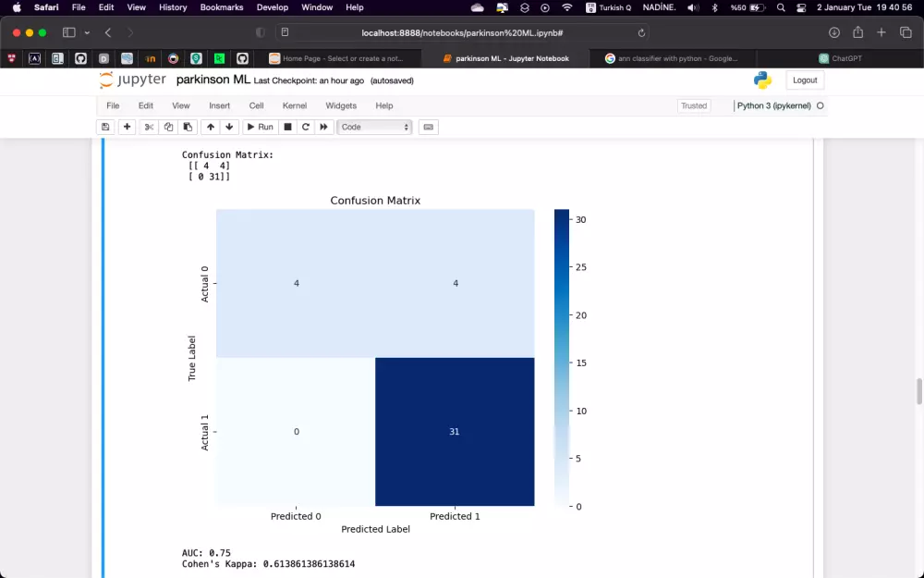Image resolution: width=924 pixels, height=578 pixels.
Task: Open Jupyter File menu
Action: coord(113,105)
